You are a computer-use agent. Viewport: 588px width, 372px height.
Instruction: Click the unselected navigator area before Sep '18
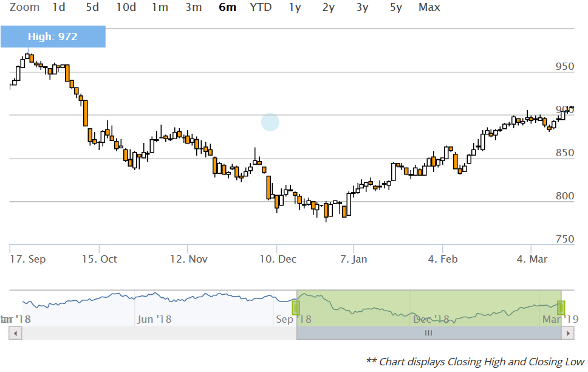pyautogui.click(x=152, y=308)
